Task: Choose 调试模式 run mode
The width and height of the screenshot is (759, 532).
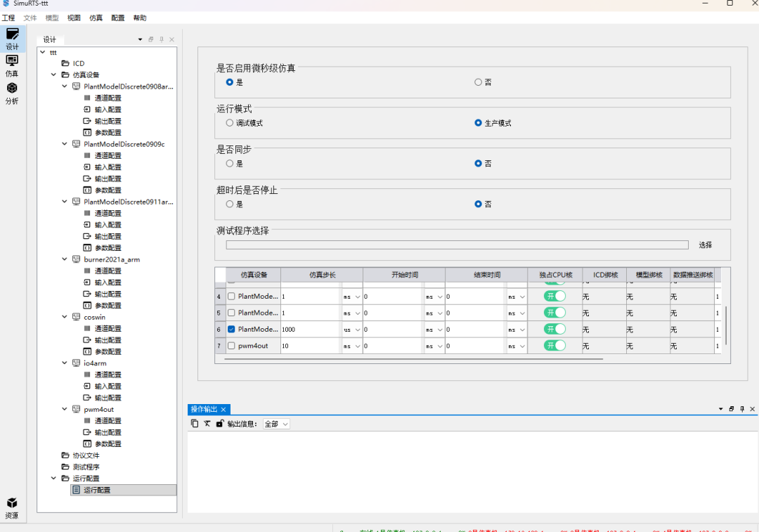Action: click(x=229, y=123)
